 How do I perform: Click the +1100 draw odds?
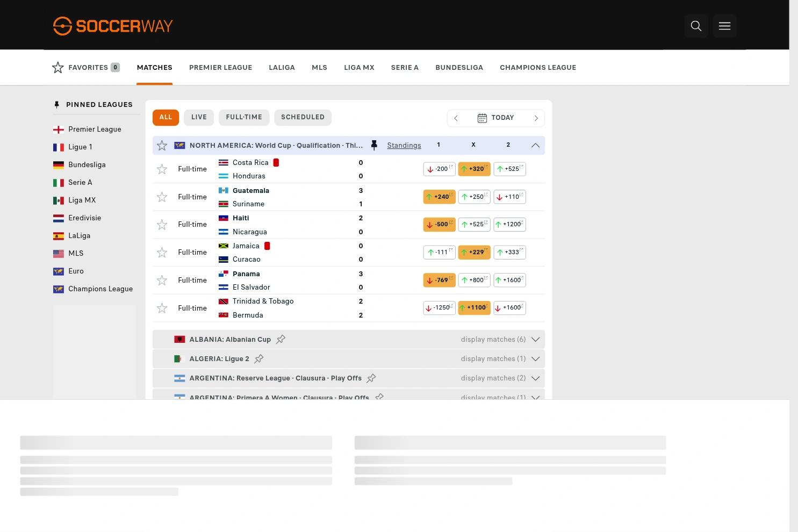[474, 307]
